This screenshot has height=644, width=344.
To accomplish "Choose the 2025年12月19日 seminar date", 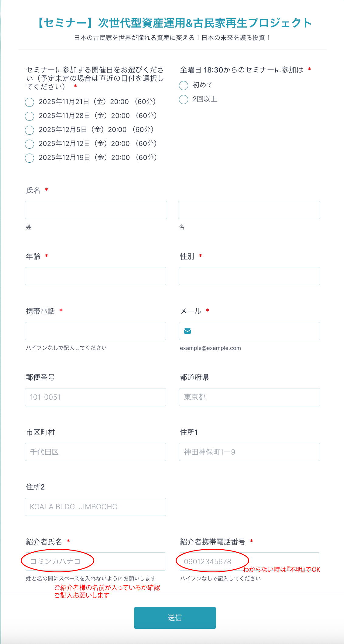I will click(x=29, y=158).
